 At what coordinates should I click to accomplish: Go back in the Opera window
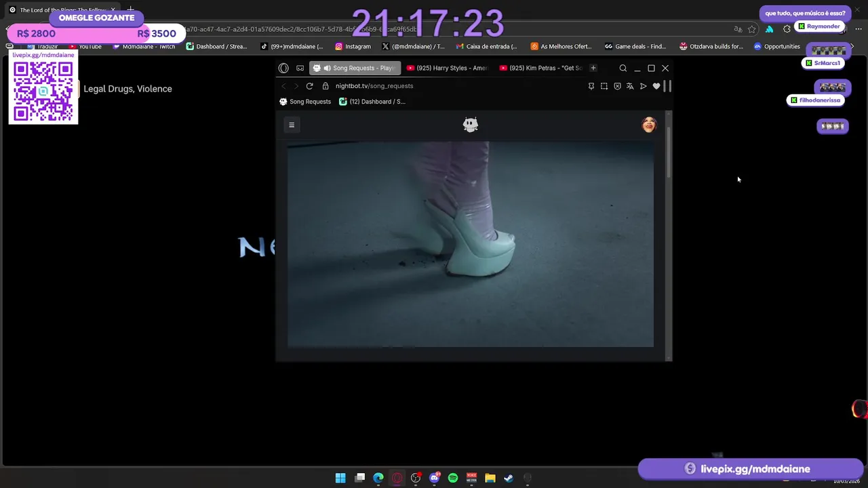click(283, 86)
